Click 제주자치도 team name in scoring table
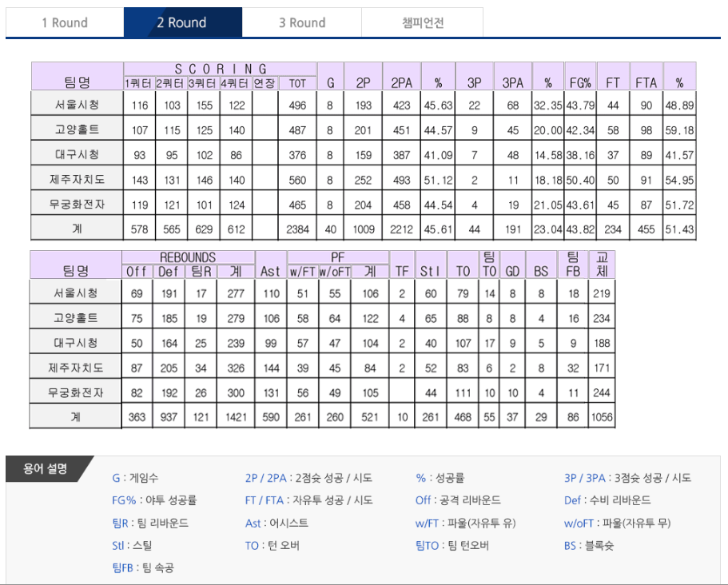Viewport: 728px width, 585px height. tap(77, 179)
